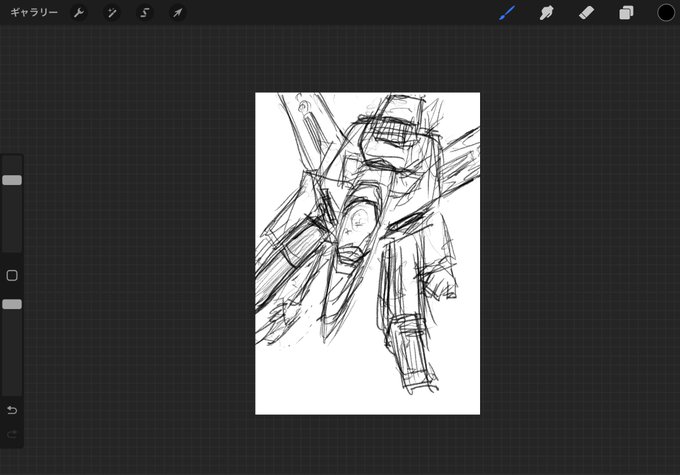Select the Brush tool
The height and width of the screenshot is (475, 680).
pyautogui.click(x=507, y=13)
